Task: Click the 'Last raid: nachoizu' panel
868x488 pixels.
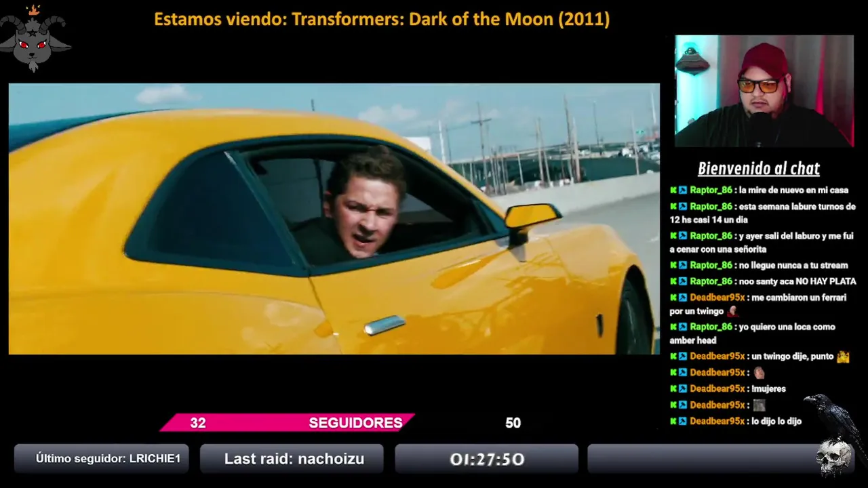Action: tap(292, 459)
